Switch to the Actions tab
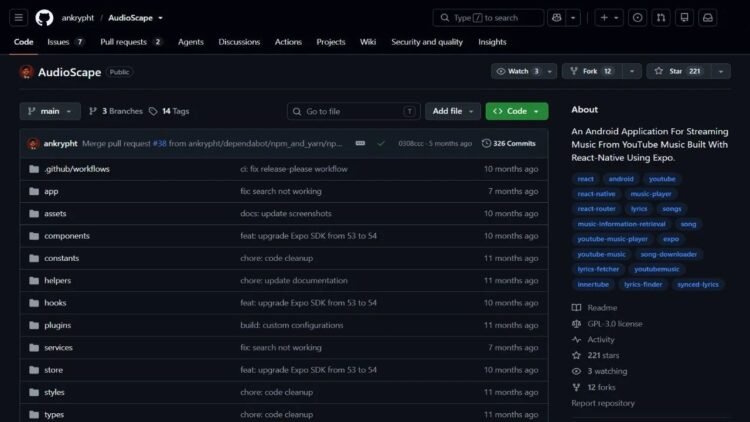 tap(288, 42)
